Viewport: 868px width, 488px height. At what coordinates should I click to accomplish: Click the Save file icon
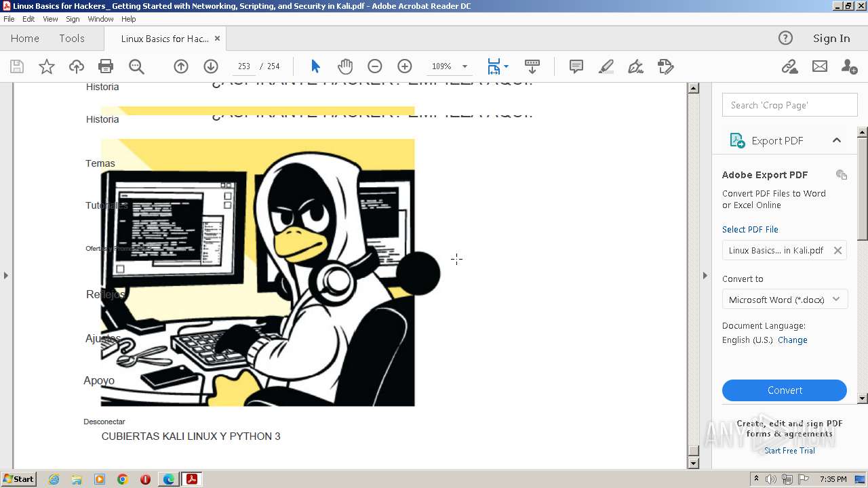[17, 66]
